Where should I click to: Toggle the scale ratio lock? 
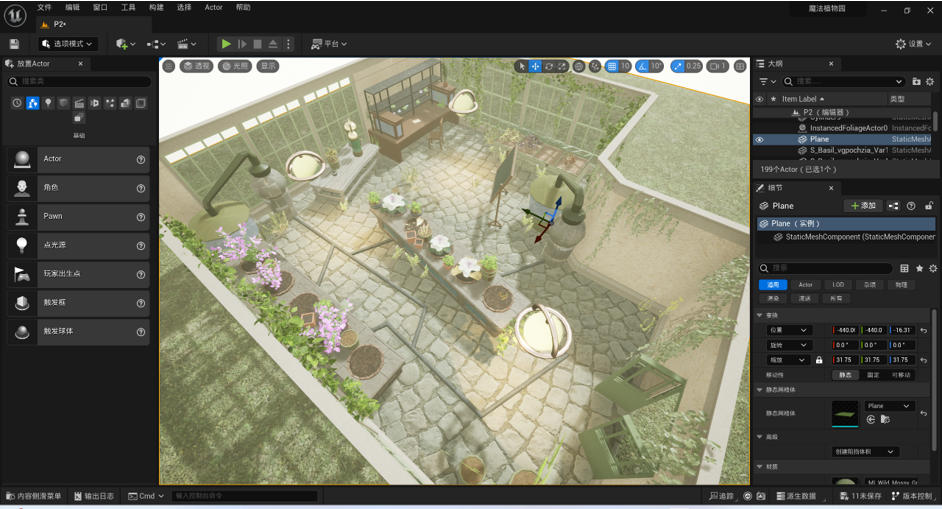click(x=819, y=360)
